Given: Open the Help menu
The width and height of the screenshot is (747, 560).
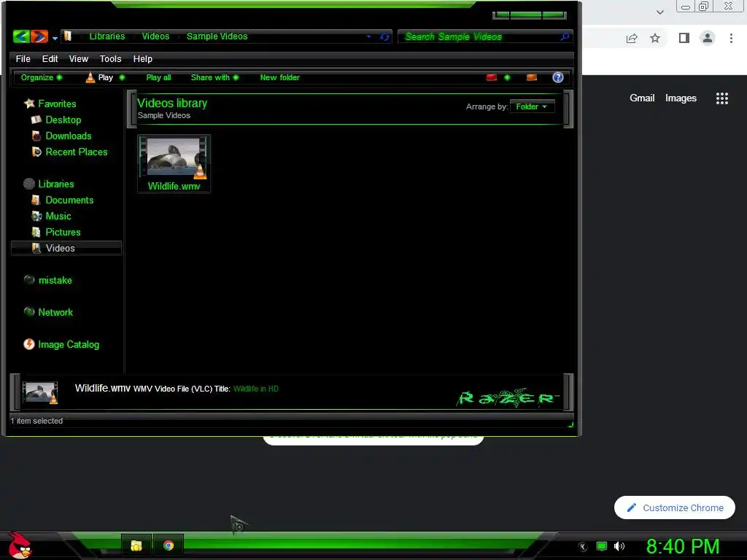Looking at the screenshot, I should [x=143, y=59].
